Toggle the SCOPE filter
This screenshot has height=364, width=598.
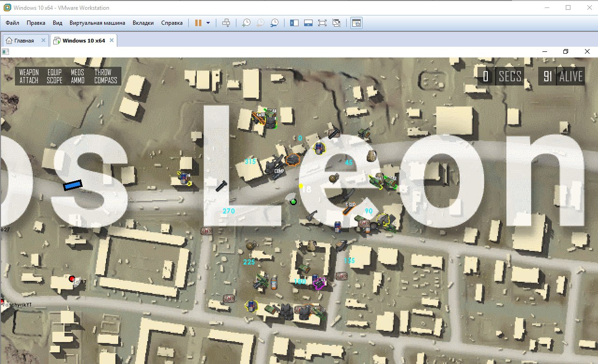click(55, 80)
